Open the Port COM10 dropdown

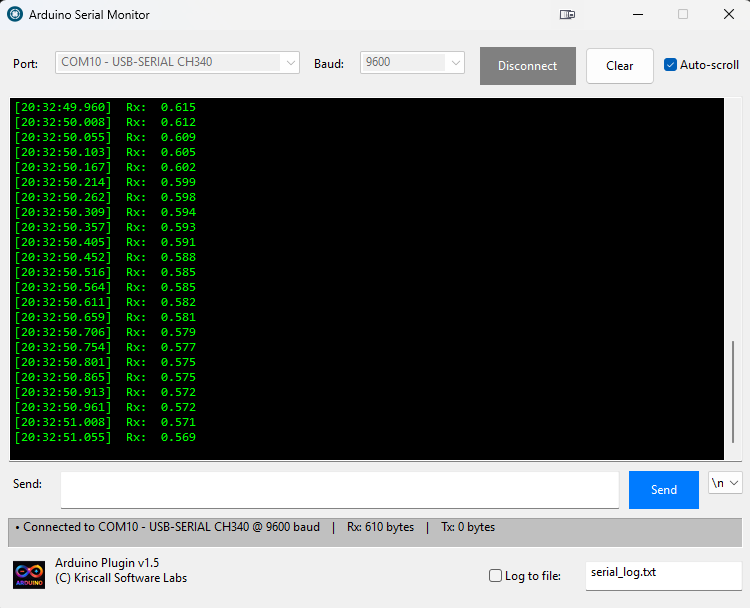tap(177, 62)
